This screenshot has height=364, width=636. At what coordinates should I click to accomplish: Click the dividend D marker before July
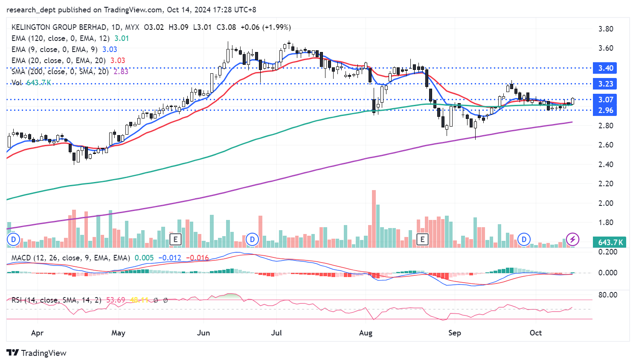(252, 240)
